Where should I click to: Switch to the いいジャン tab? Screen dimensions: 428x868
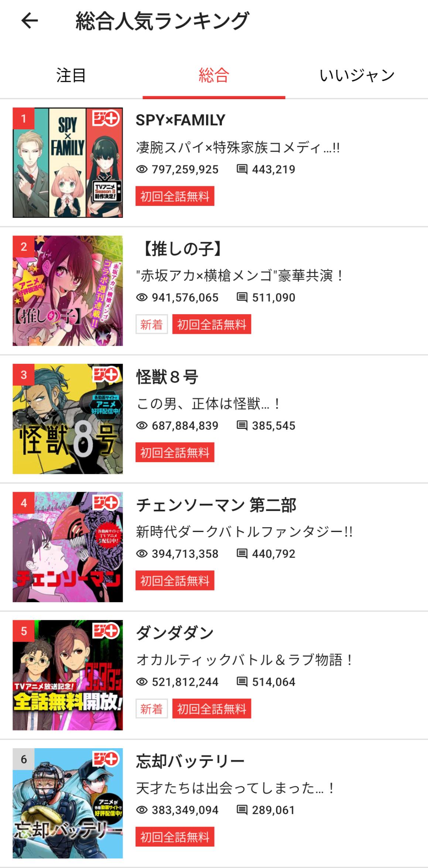(x=357, y=75)
